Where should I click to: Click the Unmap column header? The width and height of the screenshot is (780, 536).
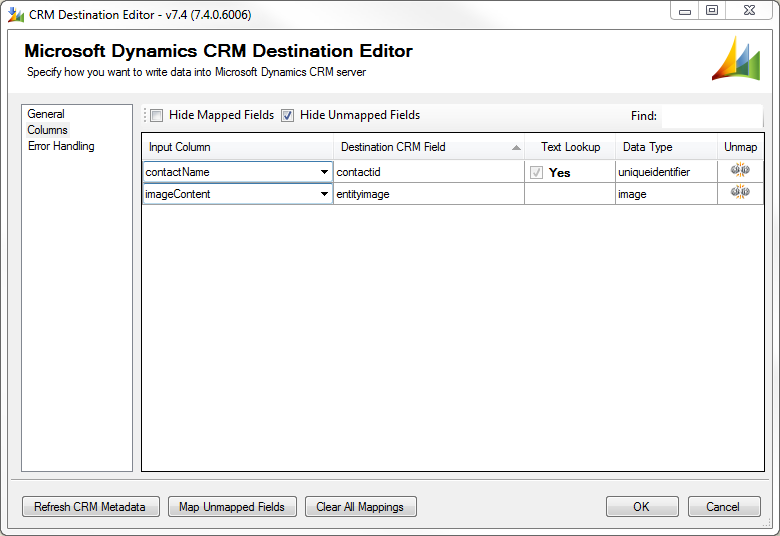(x=740, y=147)
